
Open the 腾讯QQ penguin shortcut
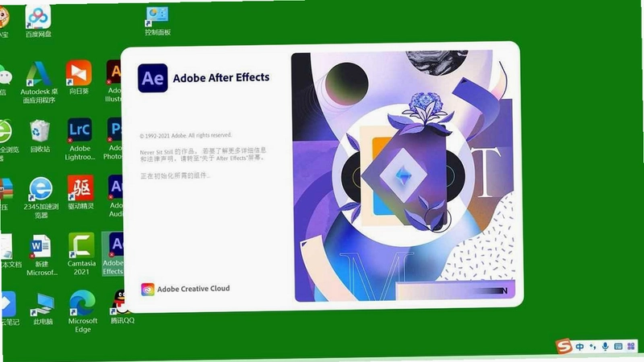(122, 307)
